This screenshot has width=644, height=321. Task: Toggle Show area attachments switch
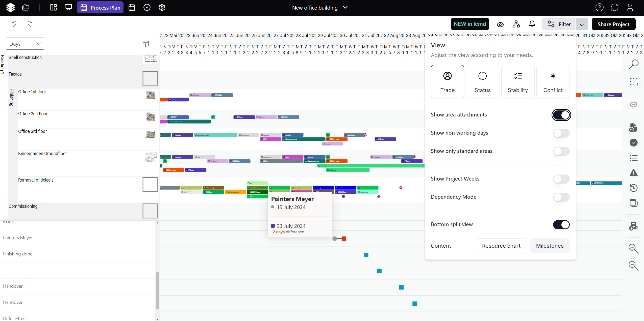pyautogui.click(x=561, y=115)
